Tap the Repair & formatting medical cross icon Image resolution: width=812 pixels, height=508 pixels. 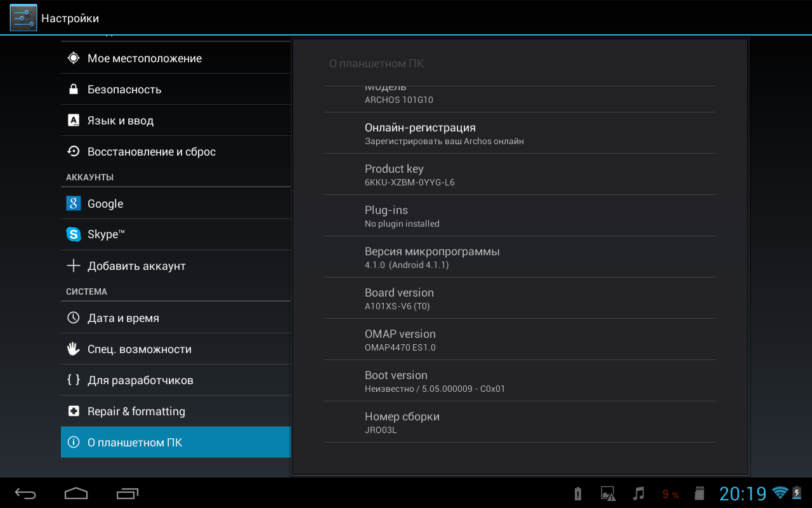click(x=74, y=411)
